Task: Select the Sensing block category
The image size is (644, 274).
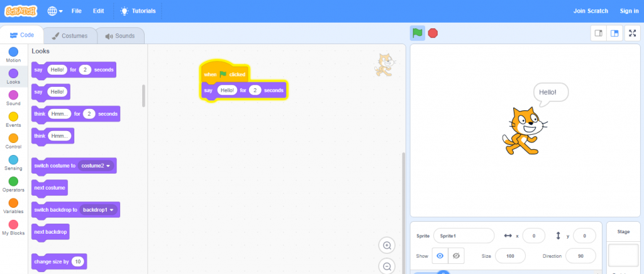Action: [13, 163]
